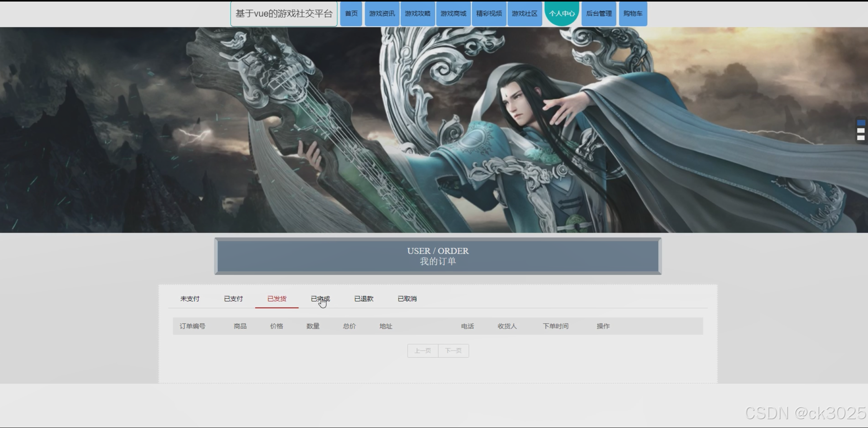The image size is (868, 428).
Task: Enter the 后台管理 admin backend
Action: point(598,13)
